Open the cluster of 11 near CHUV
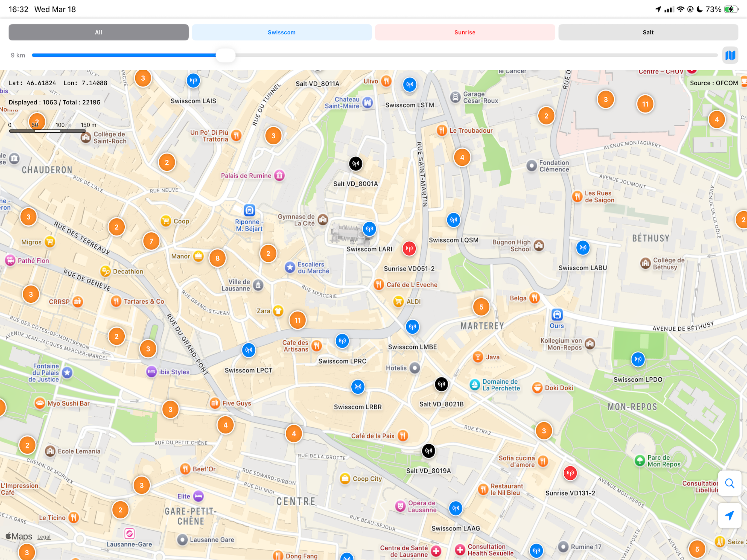The height and width of the screenshot is (560, 747). [645, 104]
